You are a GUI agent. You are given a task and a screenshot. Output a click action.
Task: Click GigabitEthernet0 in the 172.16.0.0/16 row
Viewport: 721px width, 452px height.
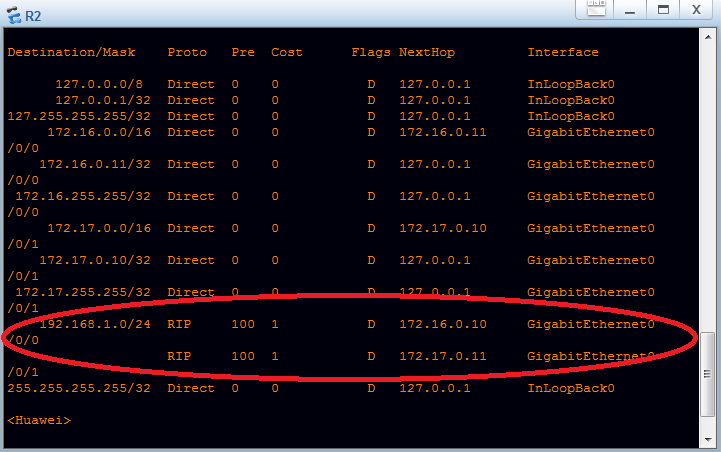tap(591, 132)
